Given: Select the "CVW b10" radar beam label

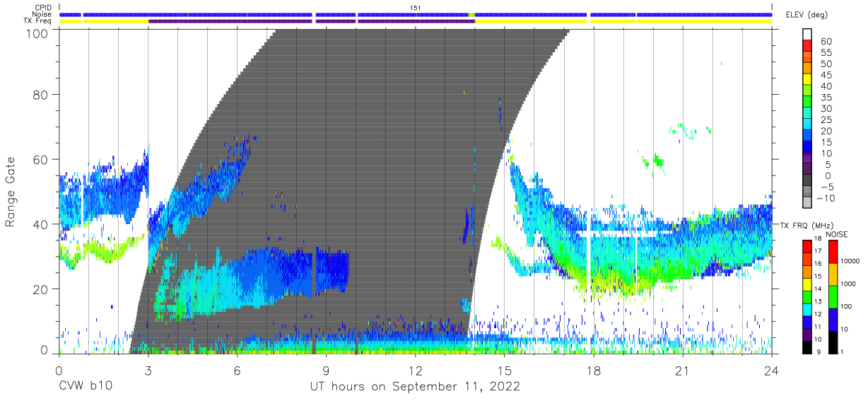Looking at the screenshot, I should 86,387.
